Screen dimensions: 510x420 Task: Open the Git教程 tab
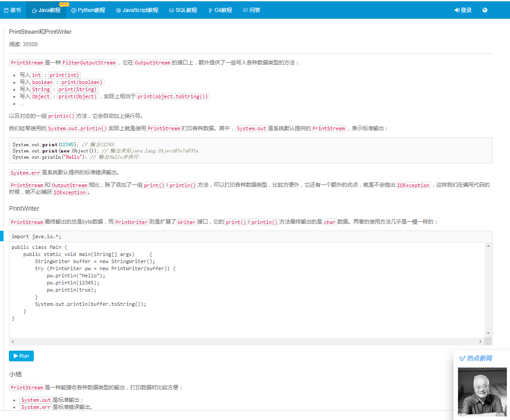click(x=220, y=10)
